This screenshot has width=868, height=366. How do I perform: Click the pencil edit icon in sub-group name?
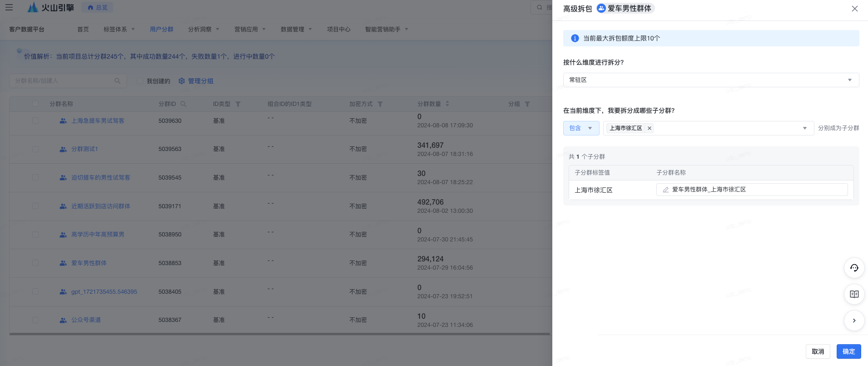[665, 190]
